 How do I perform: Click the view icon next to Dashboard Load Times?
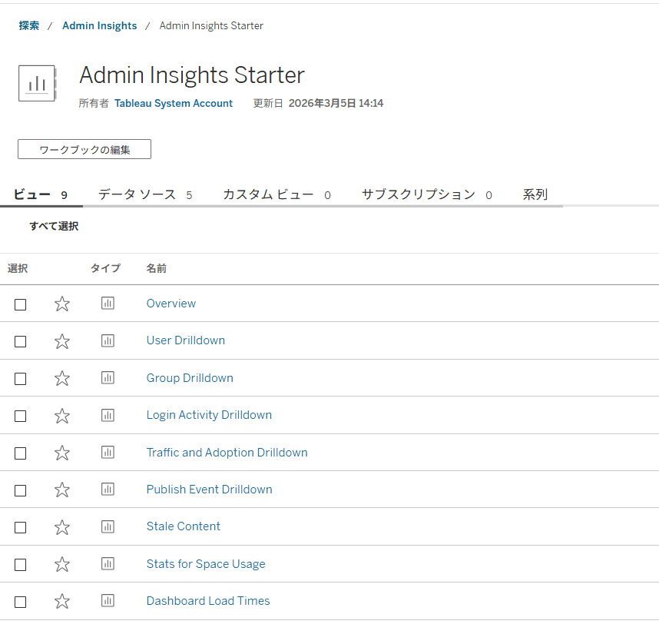pos(108,600)
